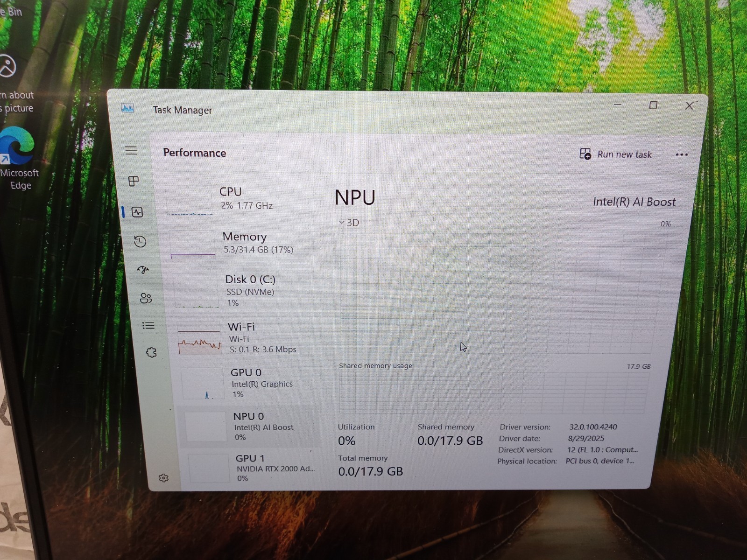The image size is (747, 560).
Task: Click the Shared memory usage graph
Action: click(493, 392)
